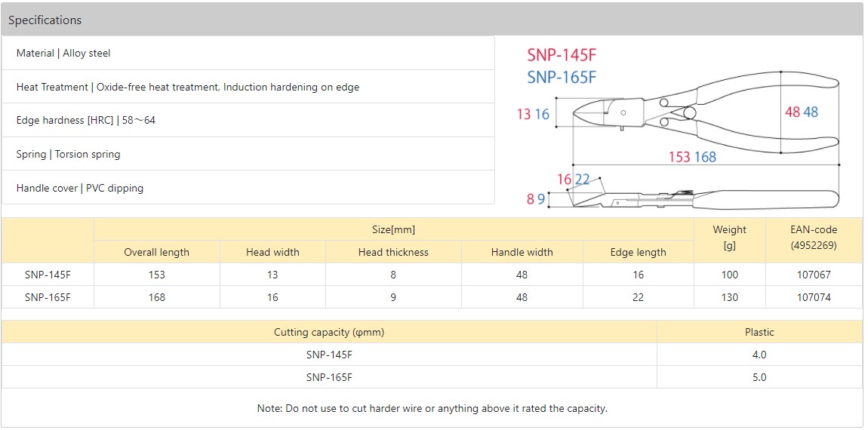Click SNP-145F handle width value 48

click(522, 275)
